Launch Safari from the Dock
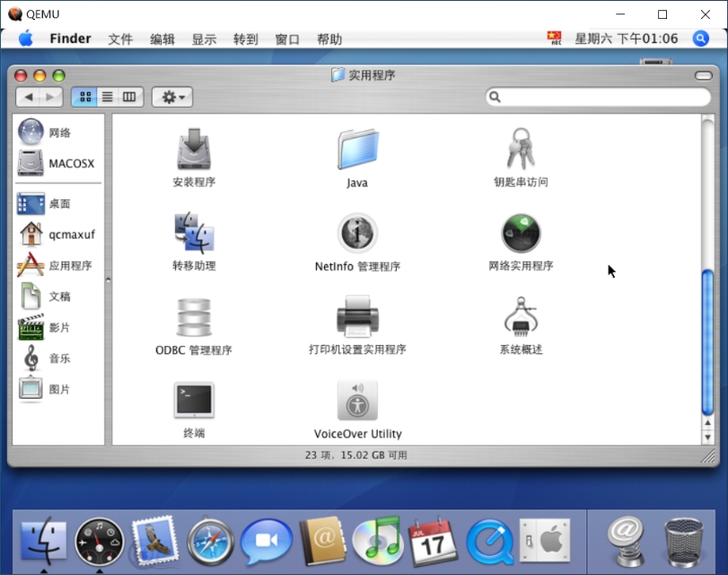 coord(210,540)
